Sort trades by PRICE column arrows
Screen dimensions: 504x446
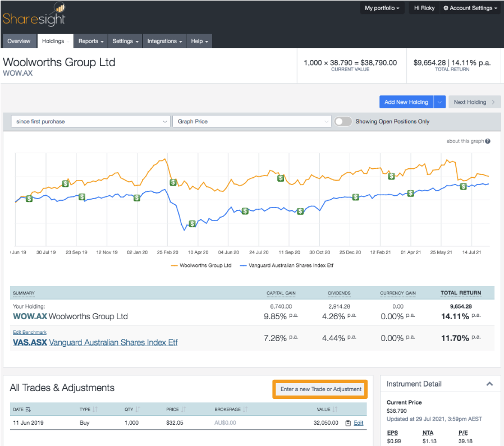tap(184, 410)
